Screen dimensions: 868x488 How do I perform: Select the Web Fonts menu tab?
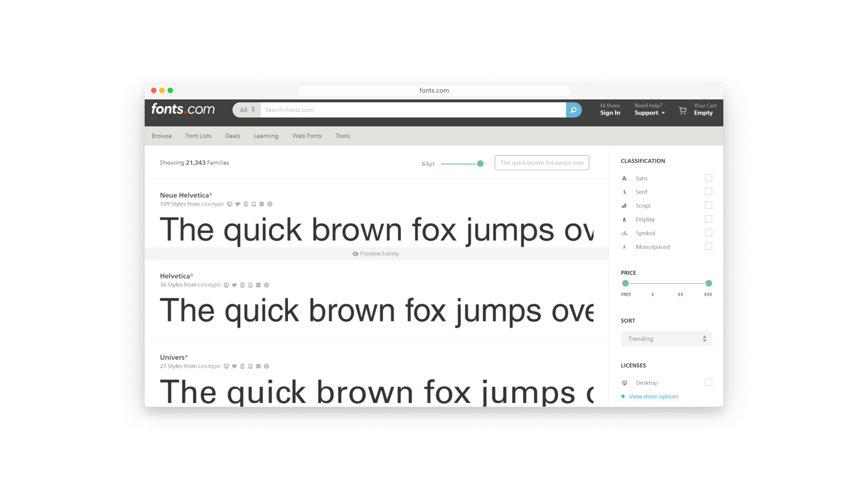[x=307, y=136]
